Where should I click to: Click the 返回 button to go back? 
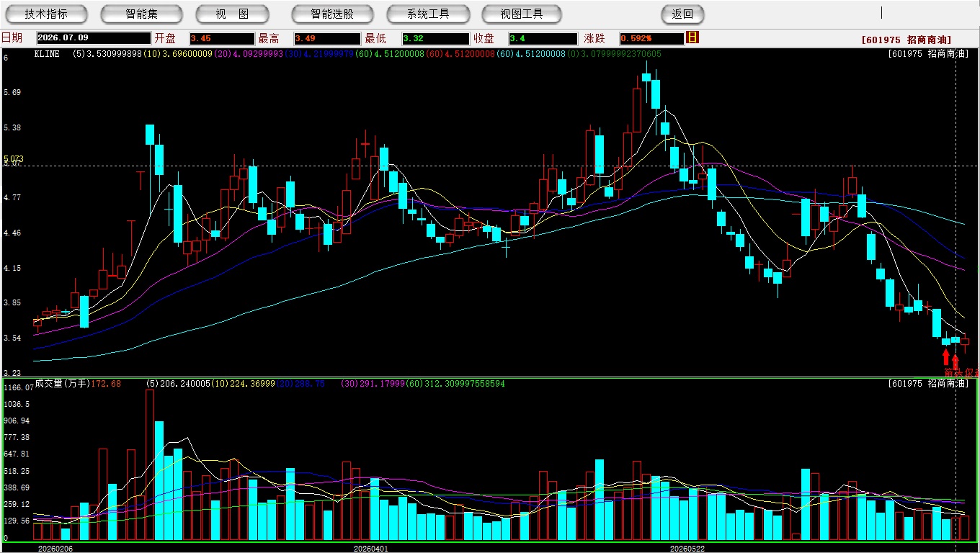coord(682,14)
